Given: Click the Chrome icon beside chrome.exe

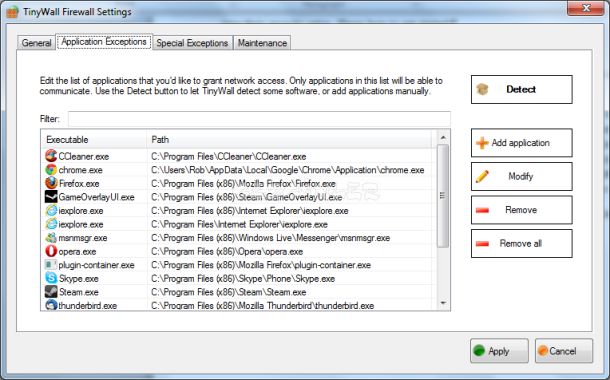Looking at the screenshot, I should [51, 170].
